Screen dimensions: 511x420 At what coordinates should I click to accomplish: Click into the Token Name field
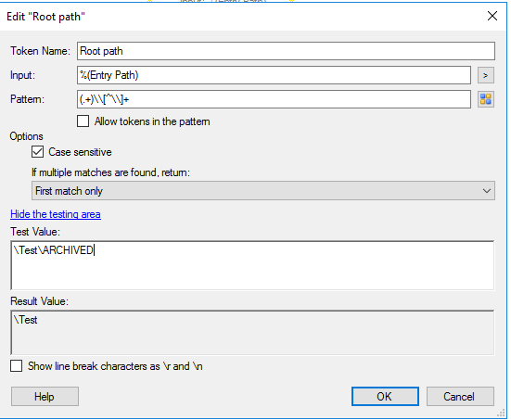(x=286, y=51)
